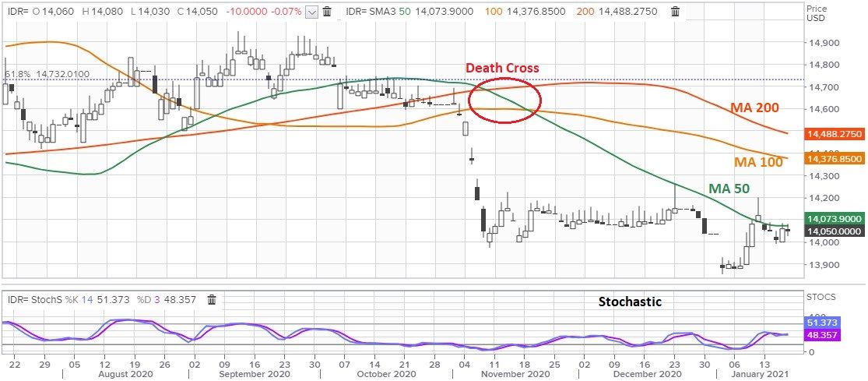Open the dropdown arrow beside -0.07%
The image size is (868, 381).
311,12
